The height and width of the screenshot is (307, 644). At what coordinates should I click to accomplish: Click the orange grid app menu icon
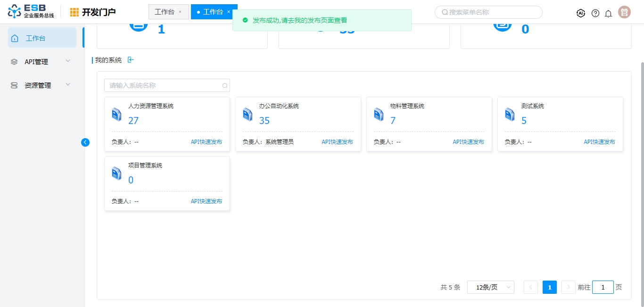[74, 12]
